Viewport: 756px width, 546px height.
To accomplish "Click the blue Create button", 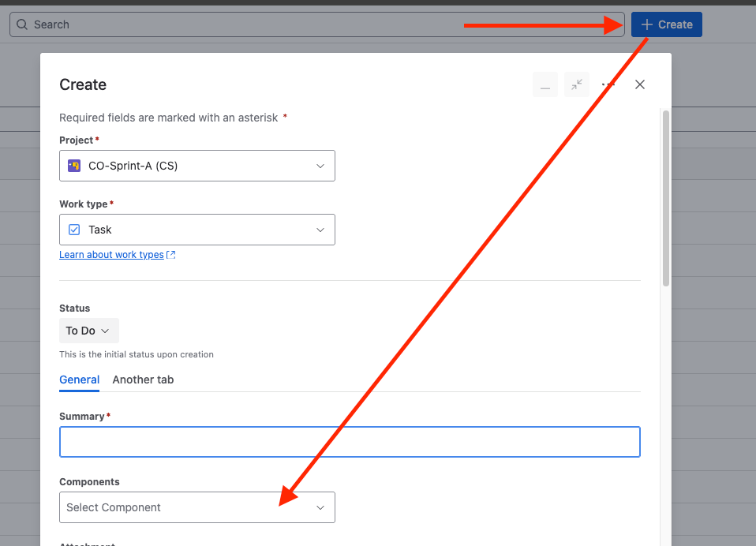I will tap(666, 24).
